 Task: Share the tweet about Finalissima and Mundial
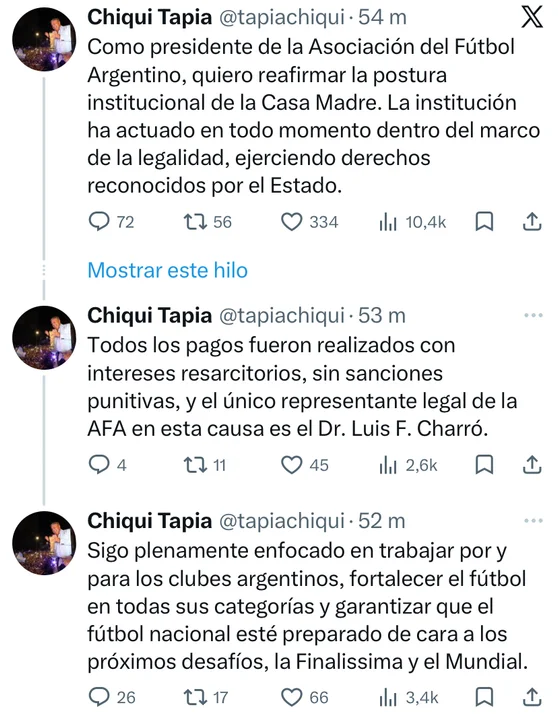(532, 697)
